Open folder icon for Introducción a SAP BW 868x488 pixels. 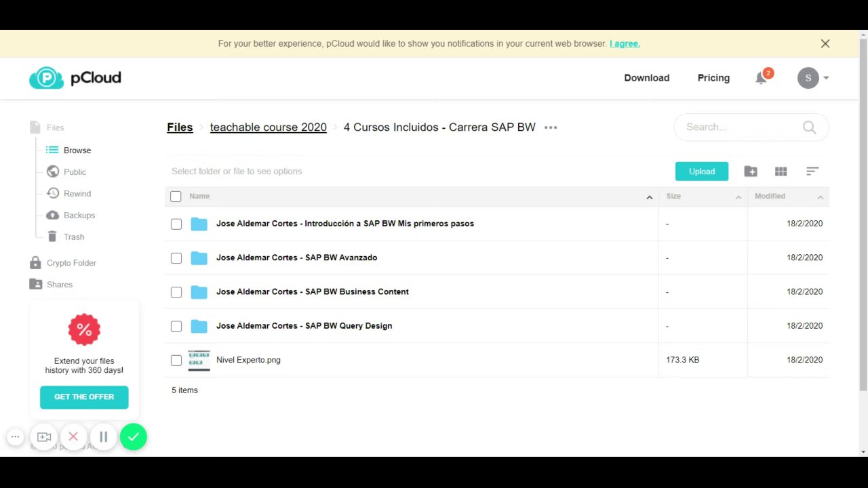click(199, 224)
